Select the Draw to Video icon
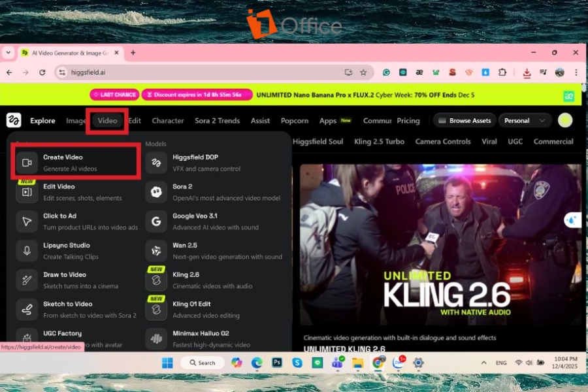Image resolution: width=588 pixels, height=392 pixels. point(27,280)
